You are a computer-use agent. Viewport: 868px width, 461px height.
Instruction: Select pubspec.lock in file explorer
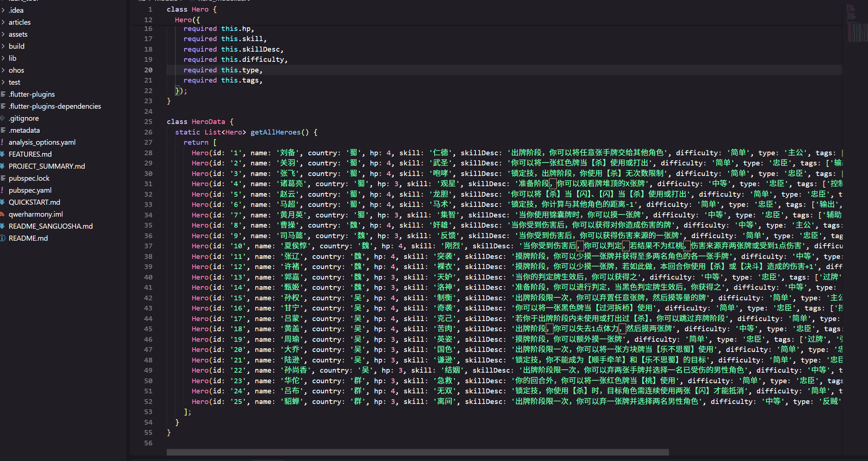(29, 178)
